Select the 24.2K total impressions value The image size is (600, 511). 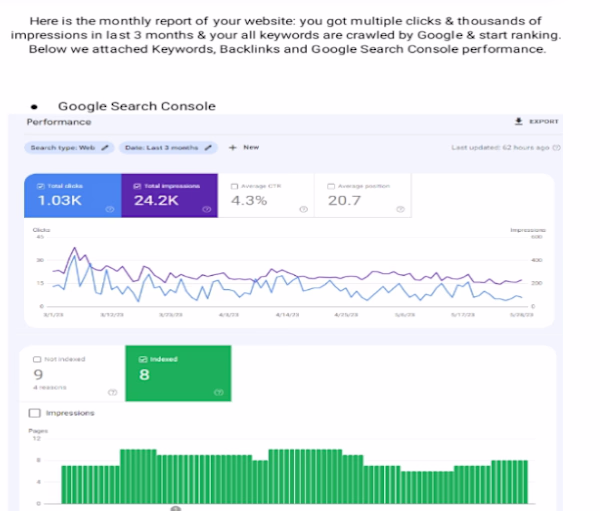(156, 200)
